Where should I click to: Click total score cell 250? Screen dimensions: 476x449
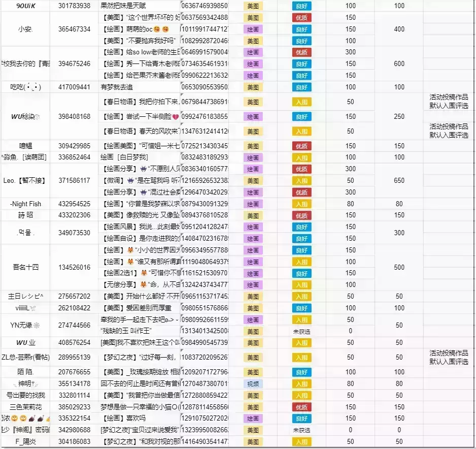tap(399, 117)
